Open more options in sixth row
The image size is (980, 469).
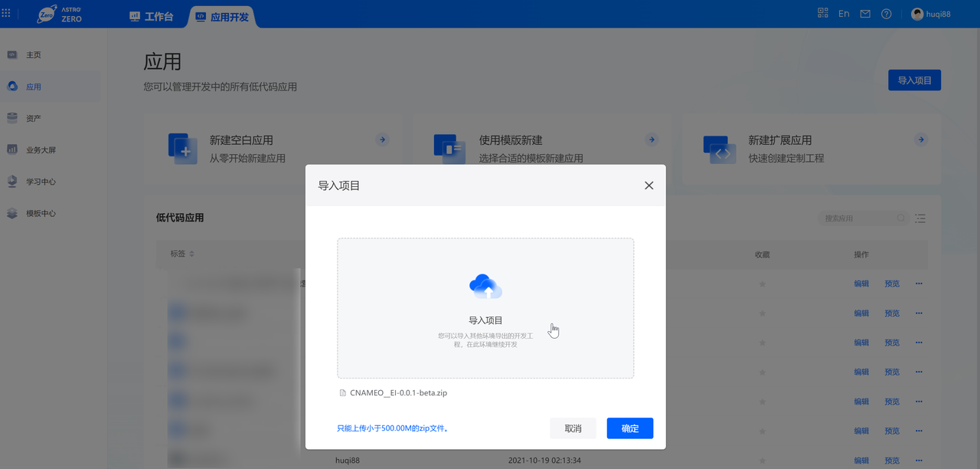coord(920,431)
